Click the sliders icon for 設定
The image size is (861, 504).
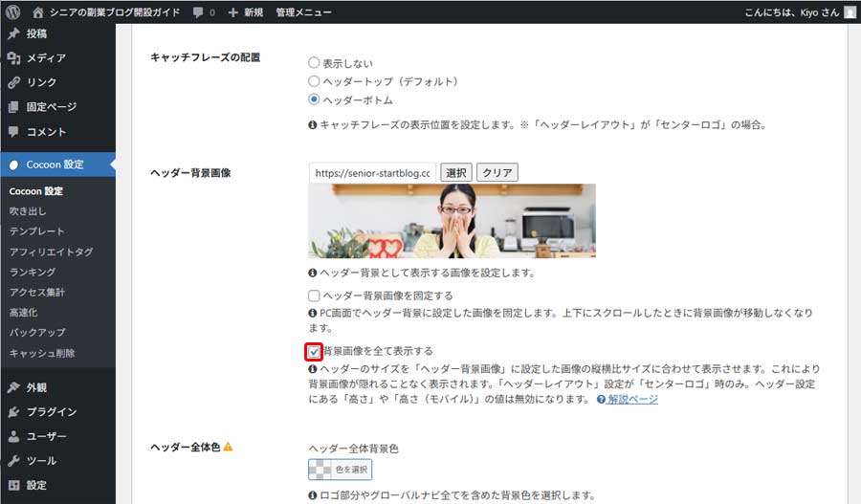13,485
